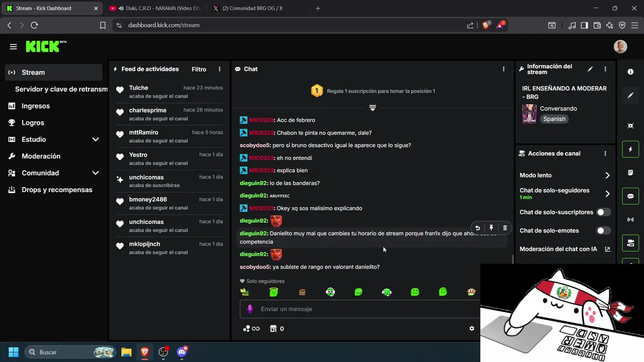Select Stream in the sidebar

pos(54,72)
